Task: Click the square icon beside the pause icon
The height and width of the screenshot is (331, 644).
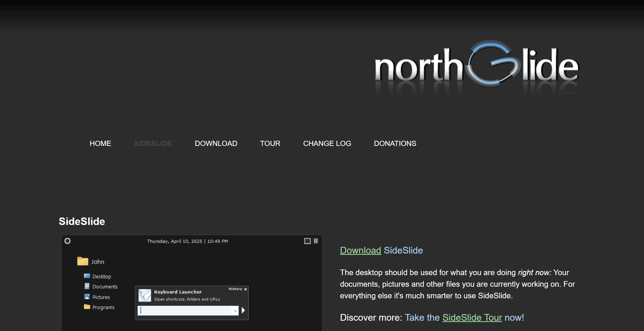Action: pos(307,241)
